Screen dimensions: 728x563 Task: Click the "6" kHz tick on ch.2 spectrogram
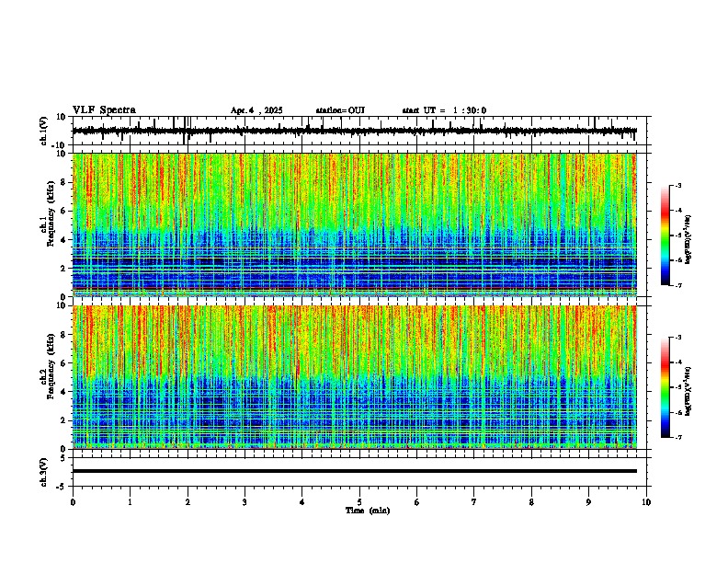click(x=63, y=363)
